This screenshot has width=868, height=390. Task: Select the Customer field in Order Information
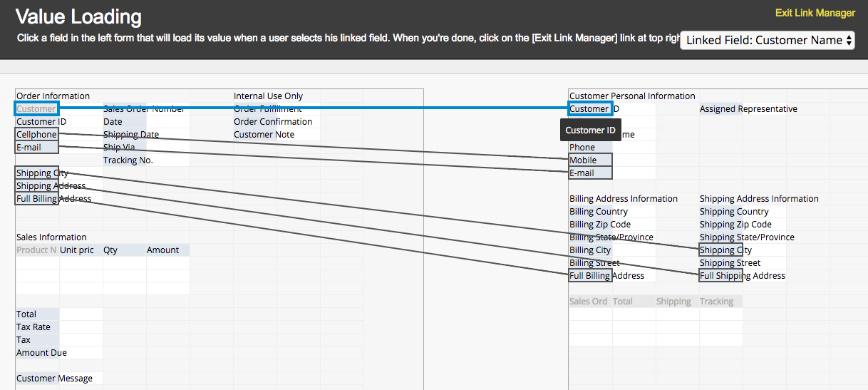pyautogui.click(x=36, y=109)
